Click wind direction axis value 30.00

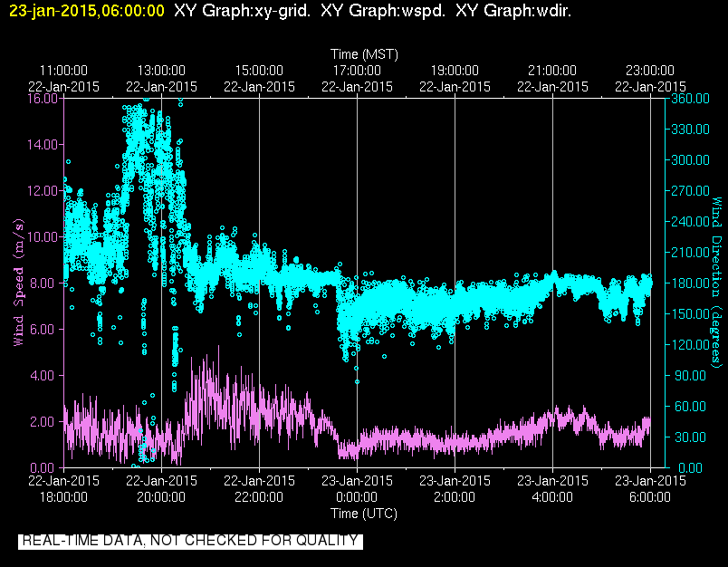coord(688,437)
